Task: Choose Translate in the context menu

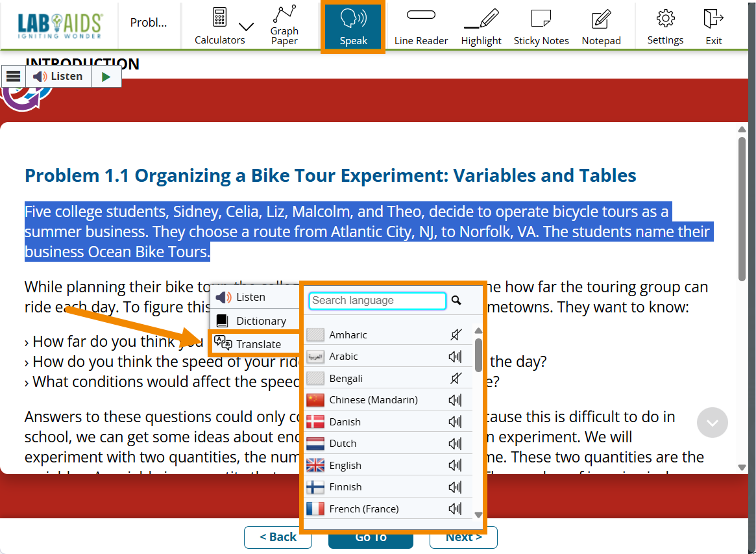Action: point(258,344)
